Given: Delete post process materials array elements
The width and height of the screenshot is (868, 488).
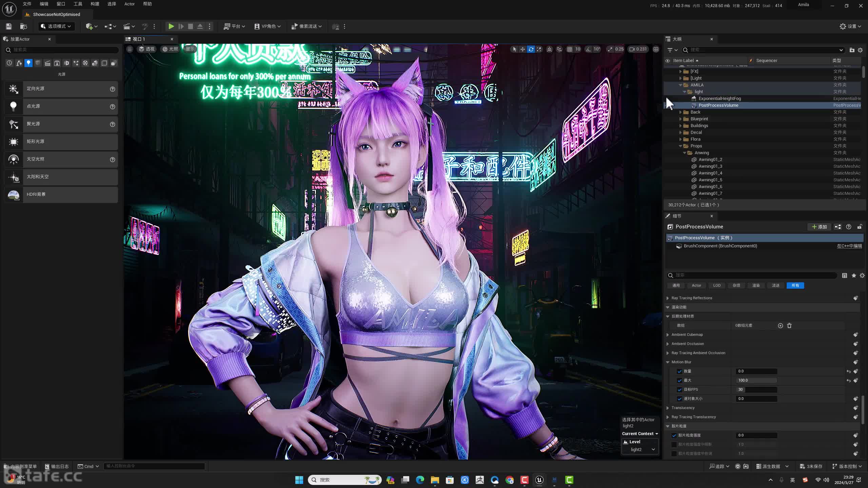Looking at the screenshot, I should coord(789,326).
